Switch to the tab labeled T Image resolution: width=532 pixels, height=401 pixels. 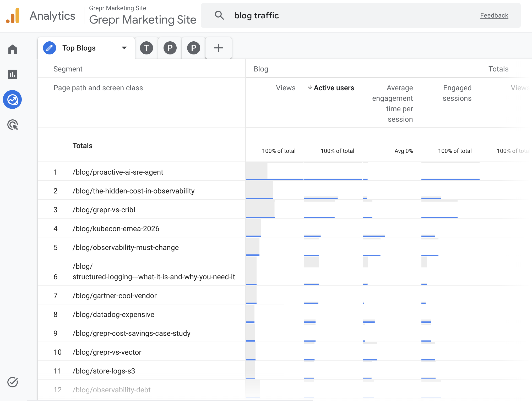146,48
